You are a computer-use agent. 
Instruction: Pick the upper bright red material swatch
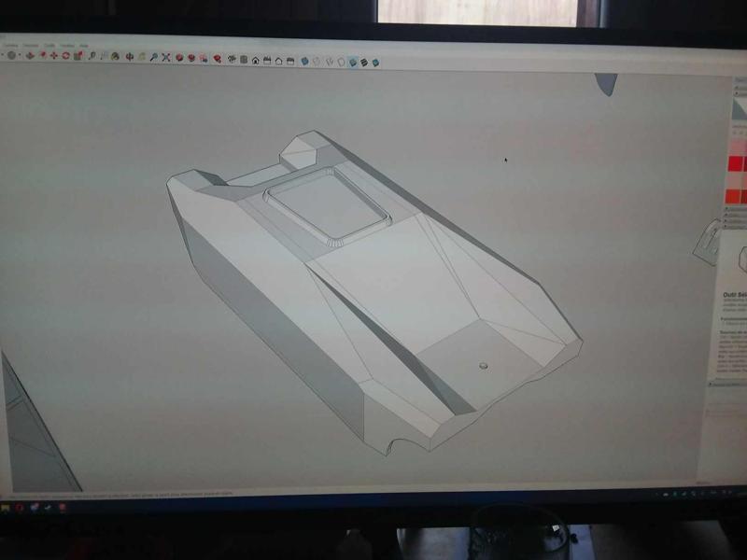(x=737, y=164)
